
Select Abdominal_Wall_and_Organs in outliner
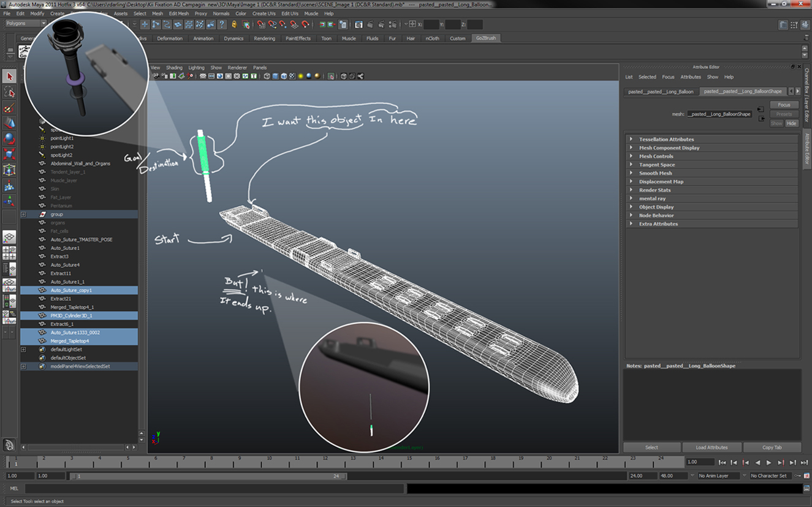point(79,163)
